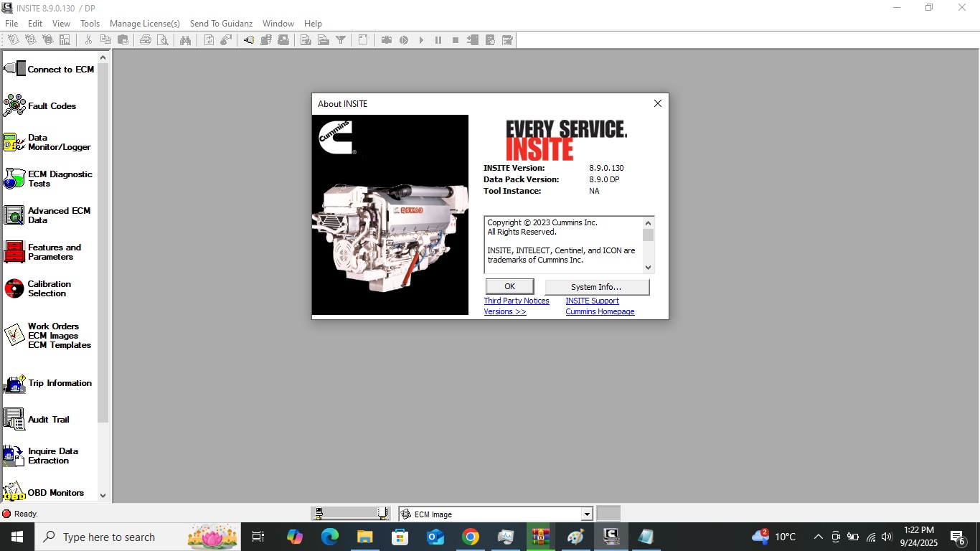The image size is (980, 551).
Task: Click the System Info button
Action: pyautogui.click(x=598, y=286)
